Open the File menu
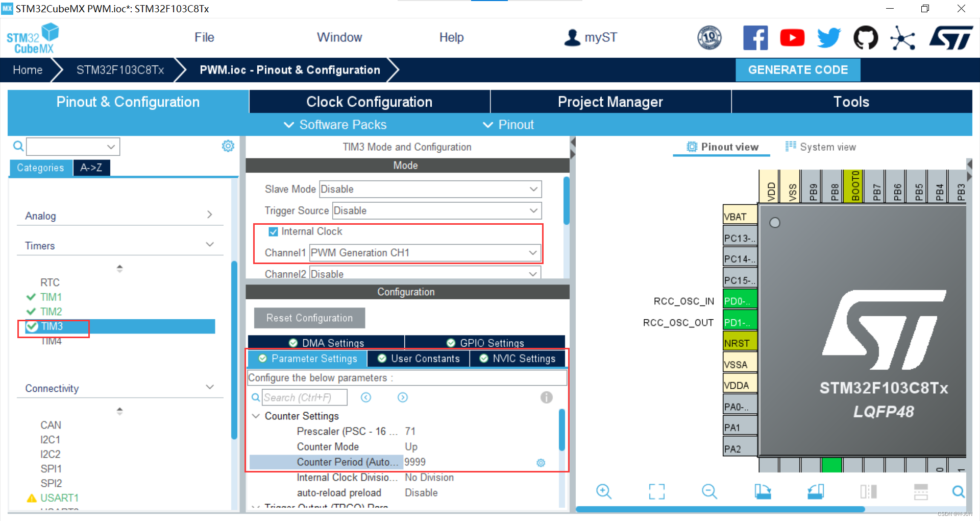The height and width of the screenshot is (521, 980). pos(204,37)
